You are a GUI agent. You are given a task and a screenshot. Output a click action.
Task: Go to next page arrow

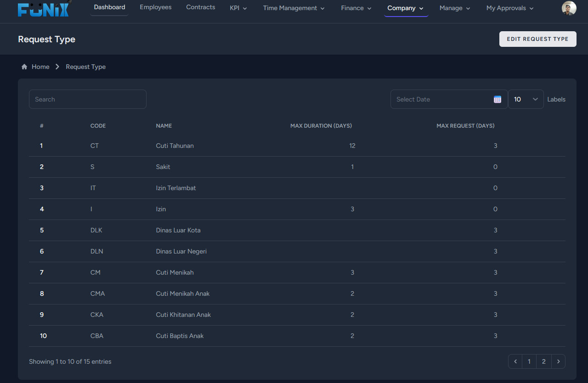(x=558, y=361)
